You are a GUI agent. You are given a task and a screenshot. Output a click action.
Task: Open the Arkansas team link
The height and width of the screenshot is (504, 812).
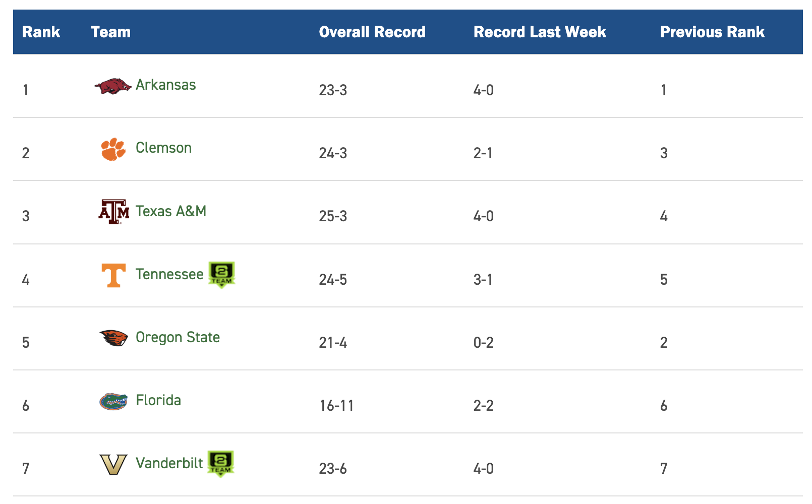coord(166,85)
